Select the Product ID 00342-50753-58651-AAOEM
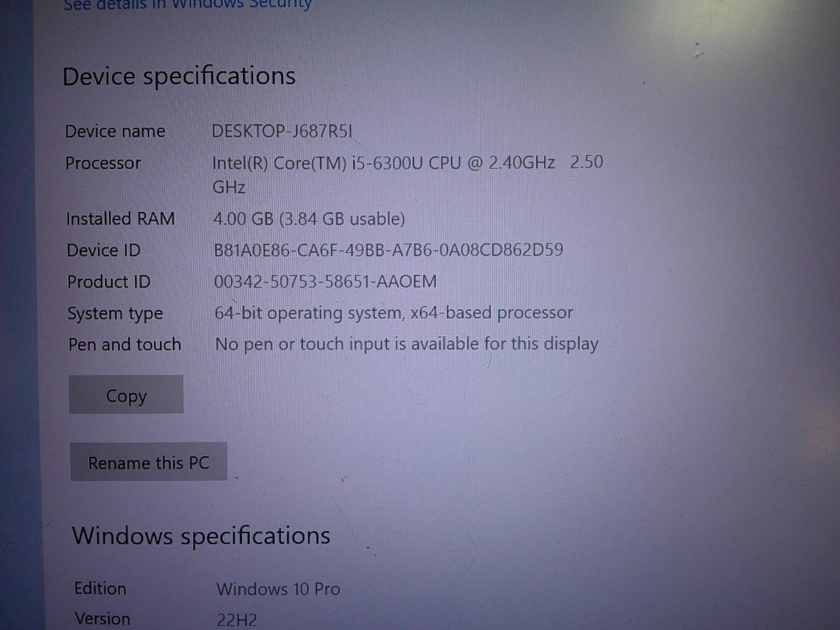This screenshot has height=630, width=840. (325, 282)
